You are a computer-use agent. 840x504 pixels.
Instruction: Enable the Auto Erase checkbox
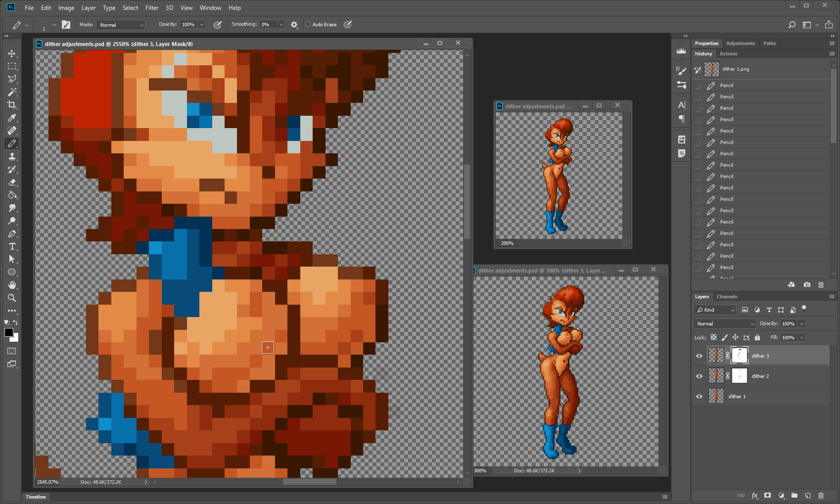[308, 24]
